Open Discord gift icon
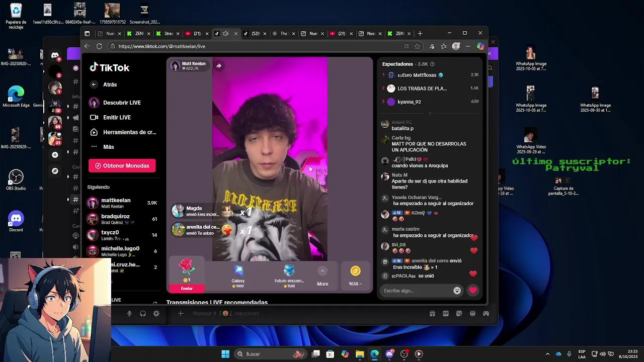The width and height of the screenshot is (644, 362). pyautogui.click(x=432, y=314)
